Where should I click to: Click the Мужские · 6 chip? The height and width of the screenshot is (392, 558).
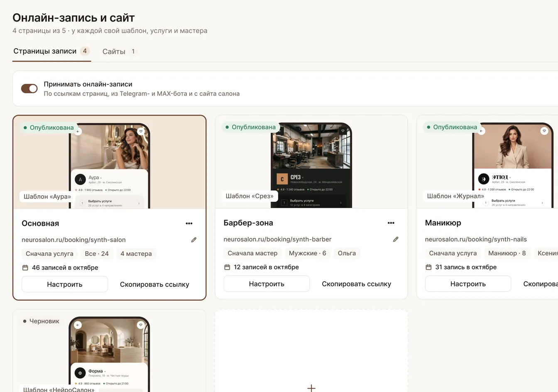(x=308, y=253)
